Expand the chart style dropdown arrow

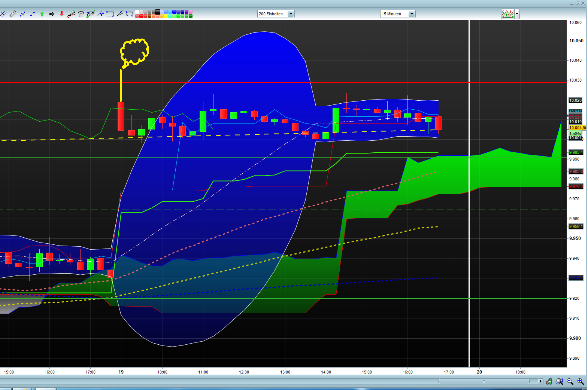517,14
